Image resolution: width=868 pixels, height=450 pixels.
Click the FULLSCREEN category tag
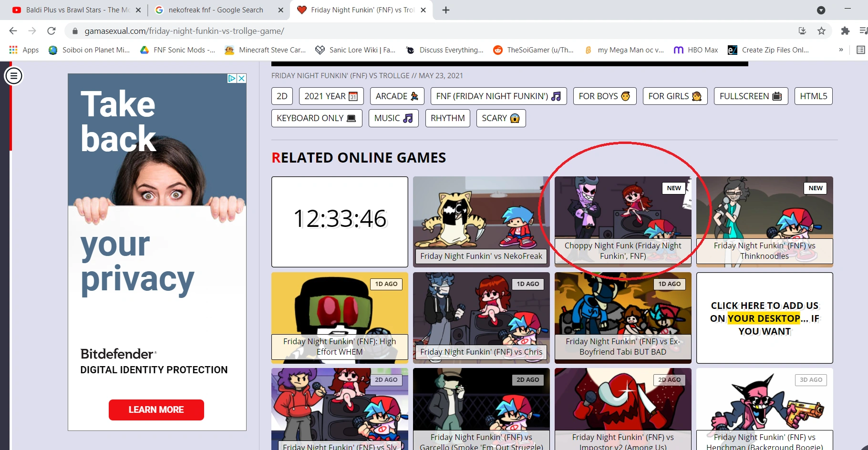tap(750, 96)
